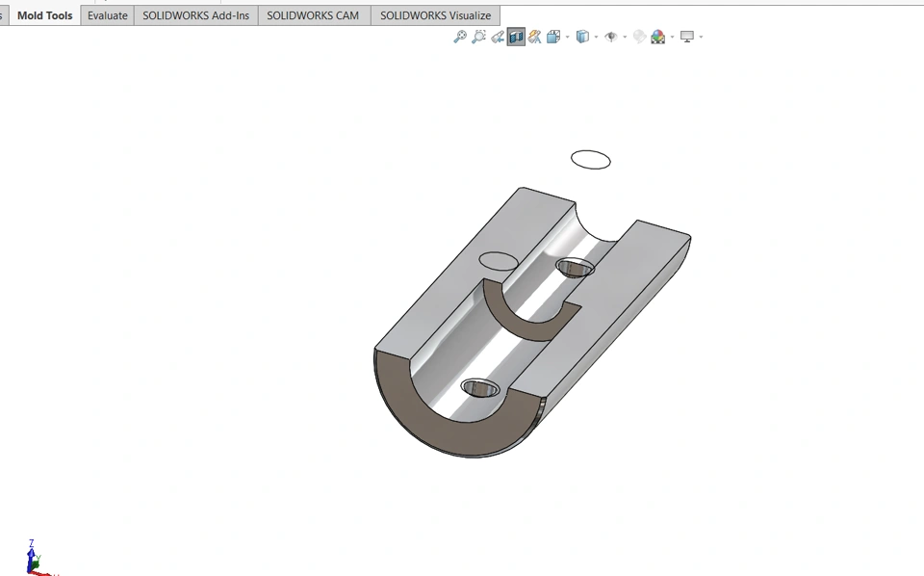Screen dimensions: 924x576
Task: Expand Display Style dropdown arrow
Action: point(597,38)
